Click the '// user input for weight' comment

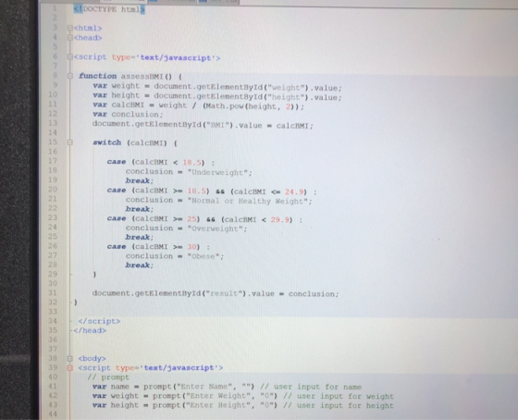(x=339, y=396)
